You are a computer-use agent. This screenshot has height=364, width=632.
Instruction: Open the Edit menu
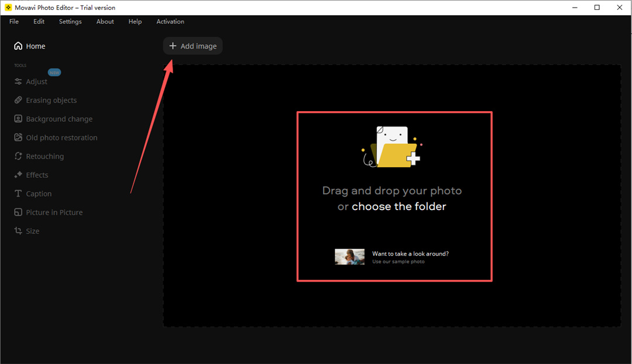click(x=39, y=22)
